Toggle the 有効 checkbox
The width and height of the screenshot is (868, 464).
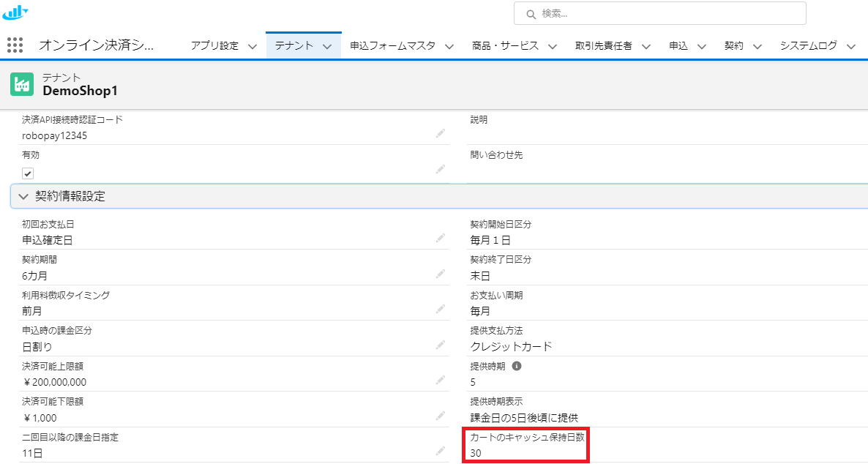[x=28, y=173]
